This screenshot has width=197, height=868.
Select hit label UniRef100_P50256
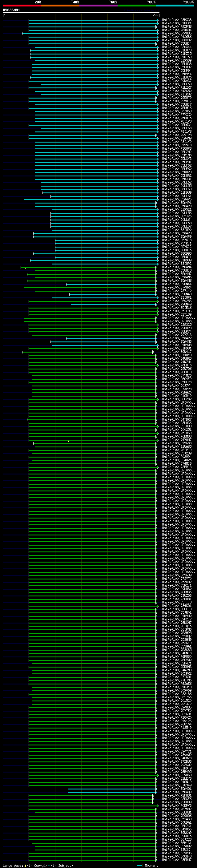pyautogui.click(x=176, y=301)
